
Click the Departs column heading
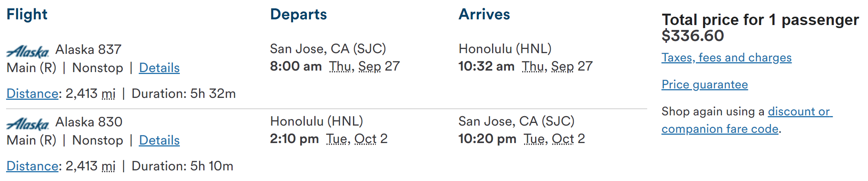tap(298, 14)
